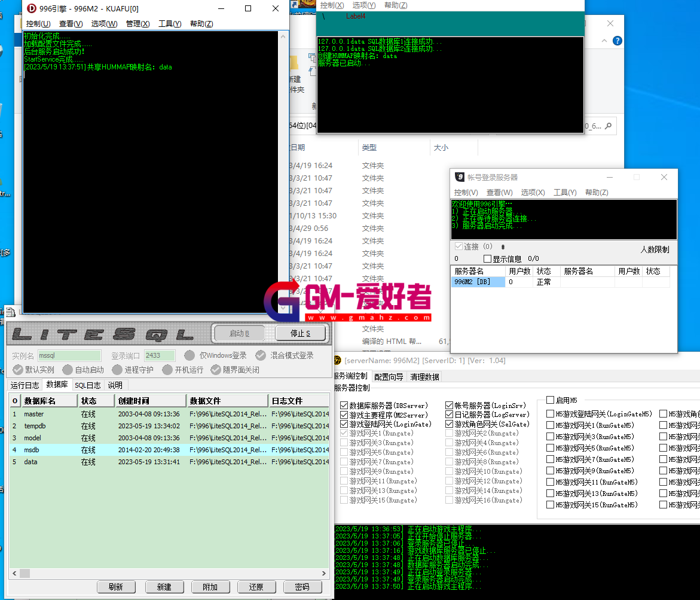Select the master database row
This screenshot has width=700, height=600.
pos(170,414)
